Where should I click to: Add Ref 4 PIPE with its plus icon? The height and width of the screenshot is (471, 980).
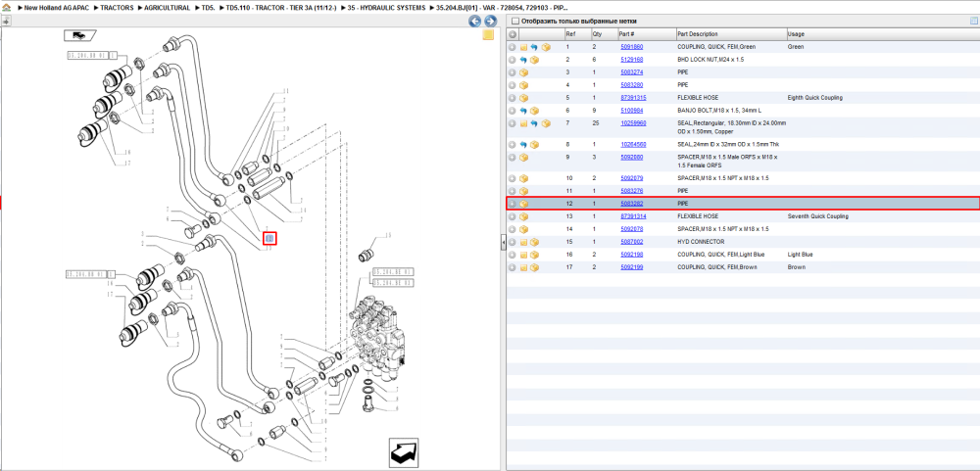click(512, 85)
